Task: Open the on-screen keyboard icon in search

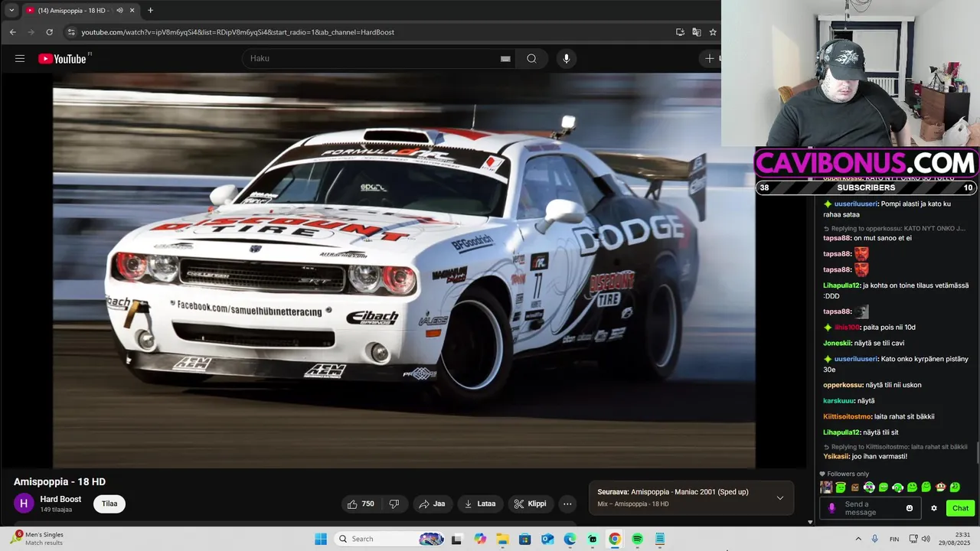Action: click(x=505, y=58)
